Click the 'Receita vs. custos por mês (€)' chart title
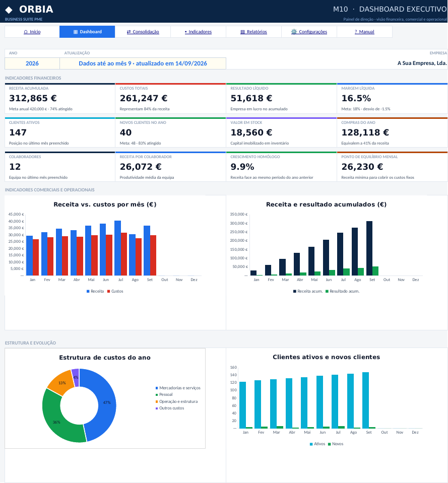Viewport: 448px width, 483px height. (x=105, y=204)
